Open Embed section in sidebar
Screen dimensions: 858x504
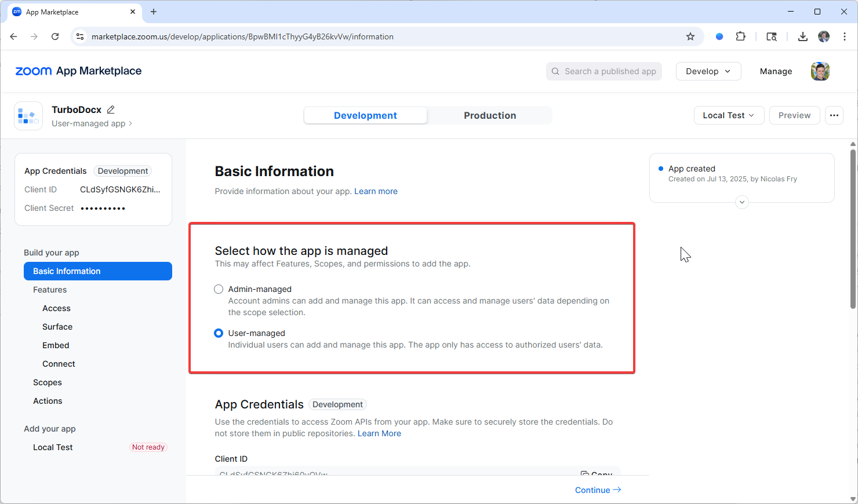(56, 345)
